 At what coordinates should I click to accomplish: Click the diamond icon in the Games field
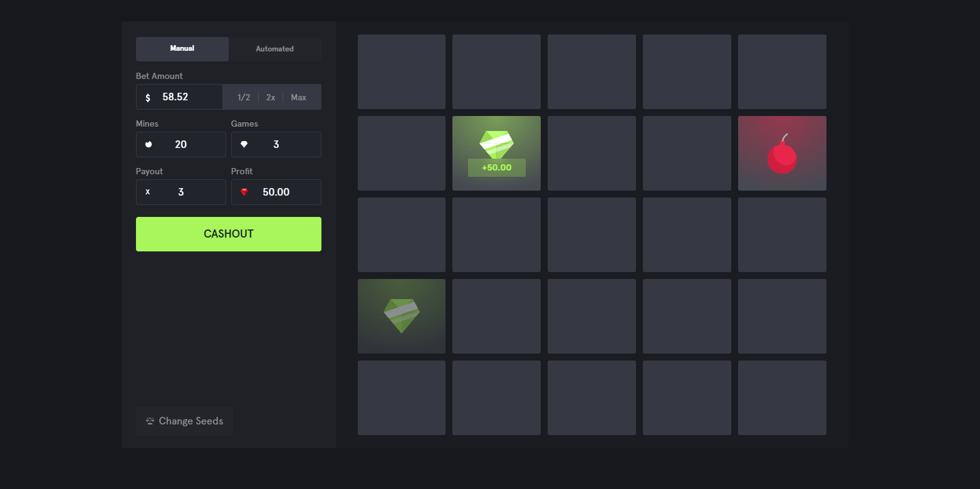244,145
